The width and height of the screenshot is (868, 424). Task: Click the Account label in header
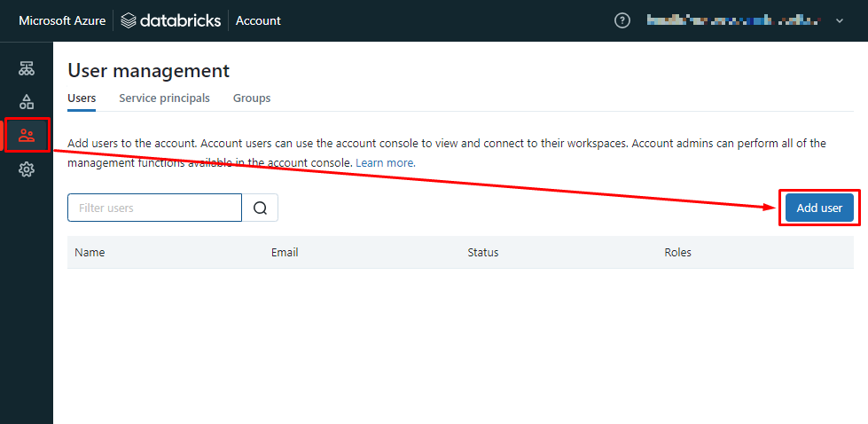click(258, 20)
